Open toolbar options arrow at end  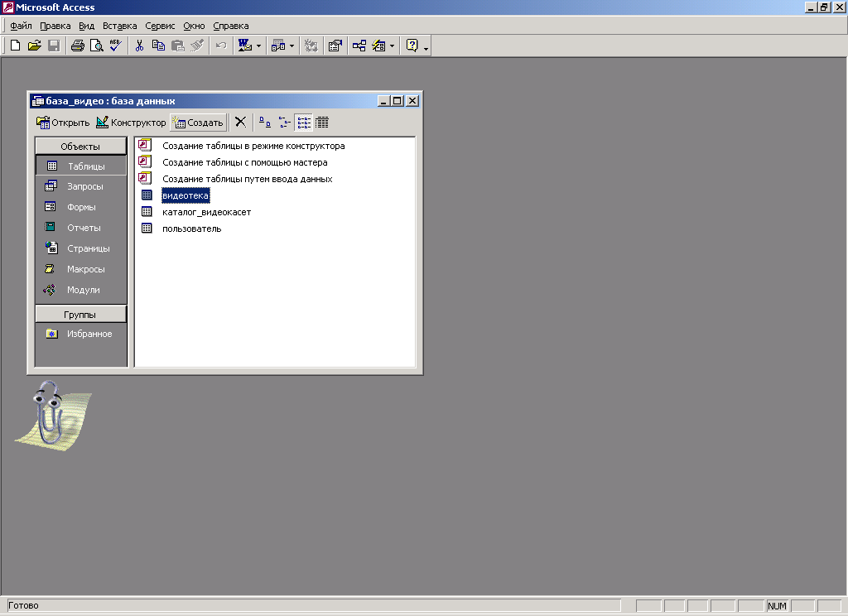(x=426, y=49)
